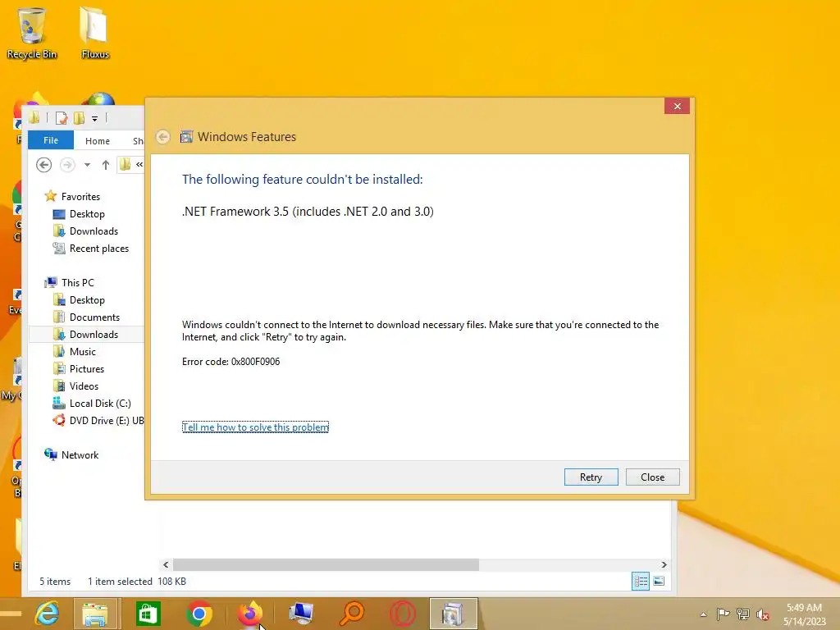
Task: Open Desktop under This PC
Action: [x=87, y=300]
